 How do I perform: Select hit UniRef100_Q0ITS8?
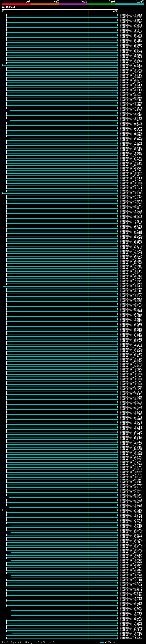pos(131,25)
